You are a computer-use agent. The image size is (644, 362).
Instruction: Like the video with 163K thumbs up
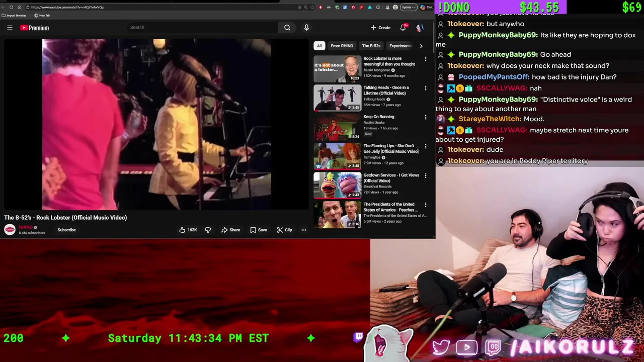coord(188,230)
